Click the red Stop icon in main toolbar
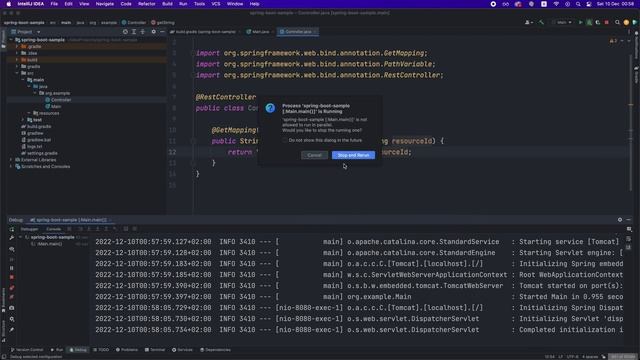The width and height of the screenshot is (640, 360). tap(607, 22)
